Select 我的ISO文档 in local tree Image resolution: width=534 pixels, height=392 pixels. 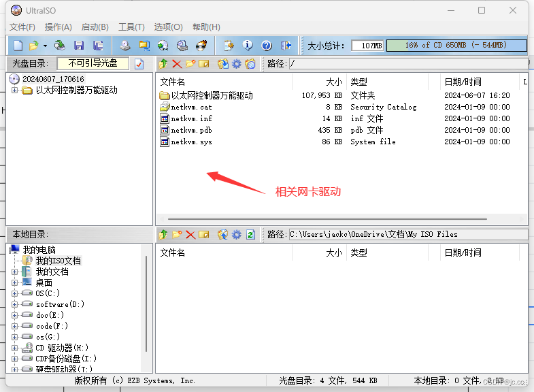(x=59, y=261)
